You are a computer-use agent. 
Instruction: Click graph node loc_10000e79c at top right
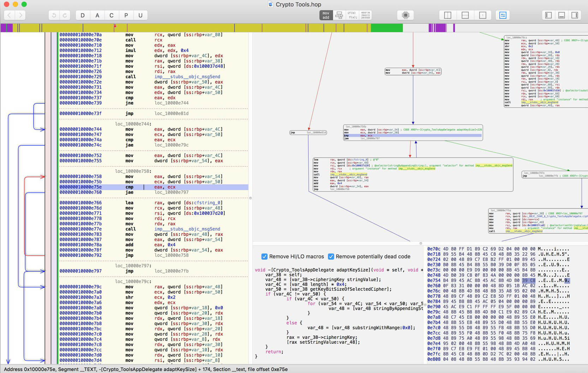(x=546, y=72)
